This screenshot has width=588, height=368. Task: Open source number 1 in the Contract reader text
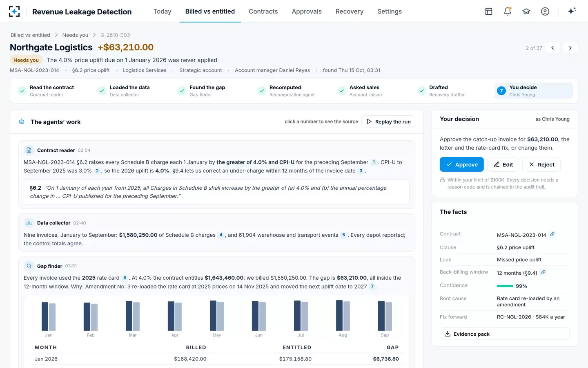[x=374, y=162]
